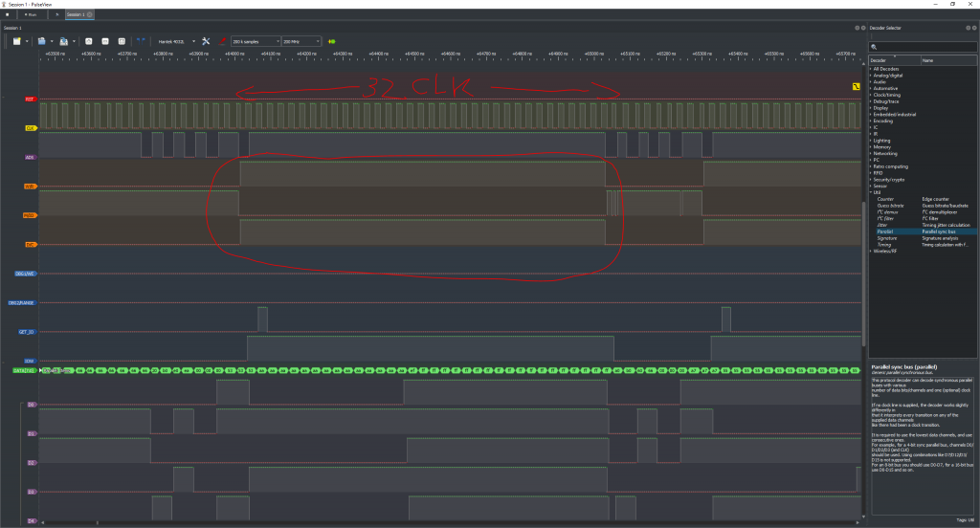
Task: Click the add protocol decoder icon
Action: [x=332, y=41]
